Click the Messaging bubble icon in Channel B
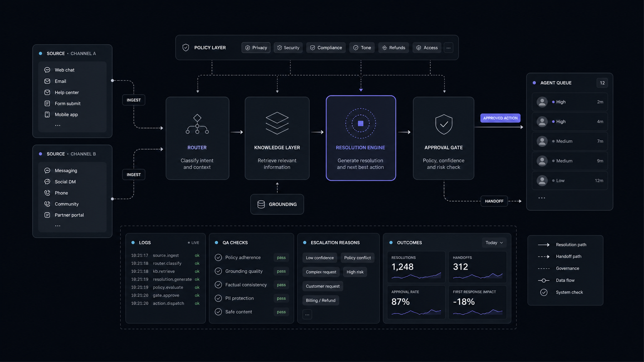644x362 pixels. (47, 171)
